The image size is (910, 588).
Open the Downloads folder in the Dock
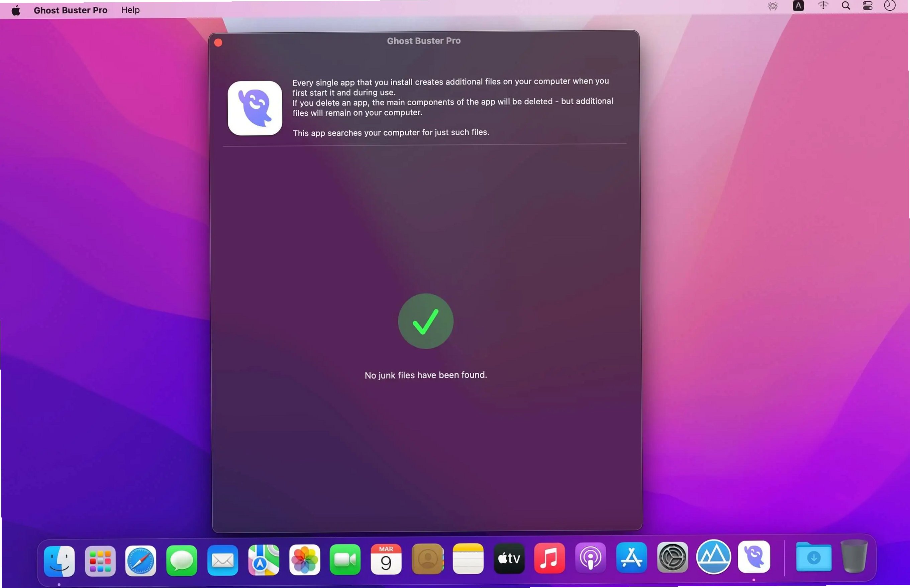coord(813,557)
